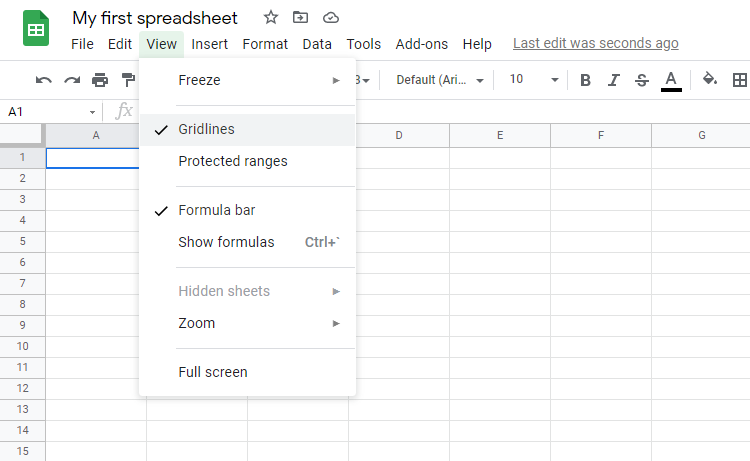
Task: Open the text color picker
Action: point(671,80)
